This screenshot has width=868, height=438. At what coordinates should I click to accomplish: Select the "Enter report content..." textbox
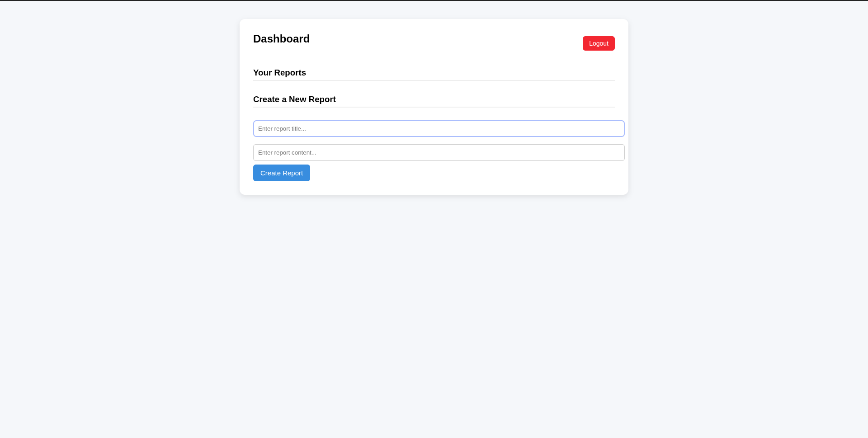[x=439, y=153]
